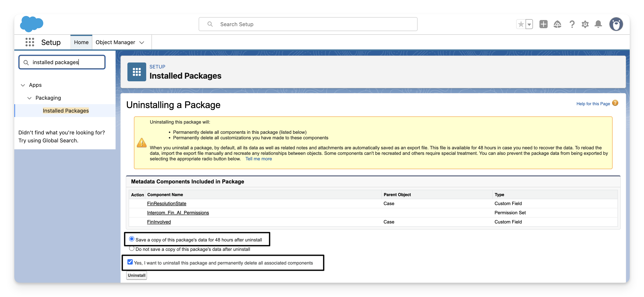Click the Uninstall button
This screenshot has height=297, width=644.
(x=137, y=275)
